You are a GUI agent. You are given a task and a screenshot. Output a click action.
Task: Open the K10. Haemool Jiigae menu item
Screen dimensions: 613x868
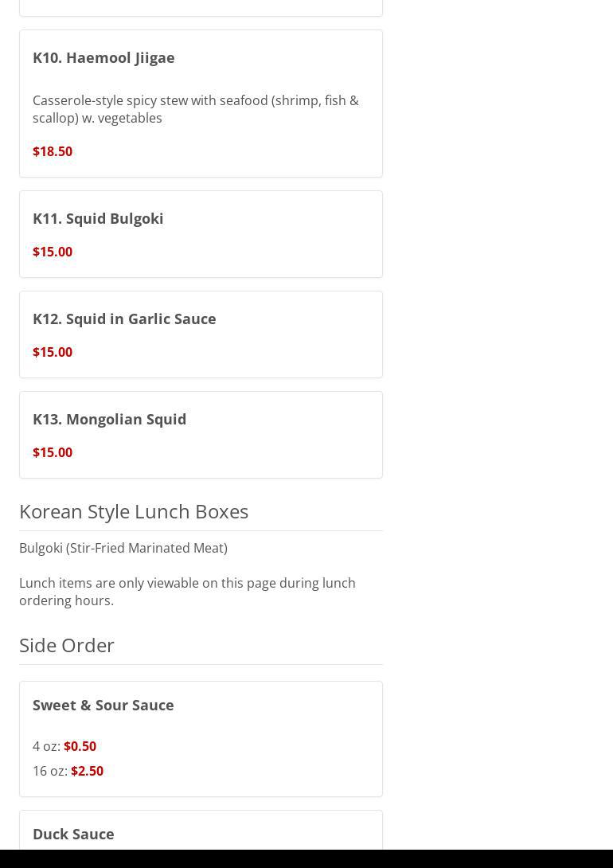(x=103, y=57)
